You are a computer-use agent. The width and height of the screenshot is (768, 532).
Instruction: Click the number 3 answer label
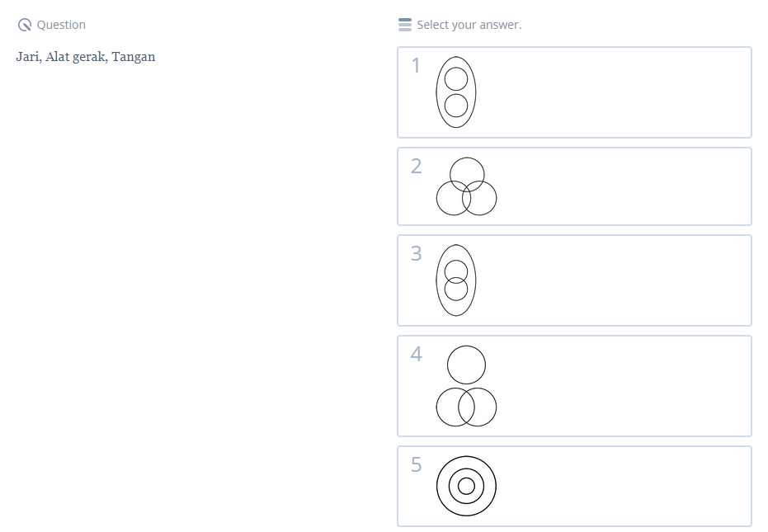(x=416, y=254)
